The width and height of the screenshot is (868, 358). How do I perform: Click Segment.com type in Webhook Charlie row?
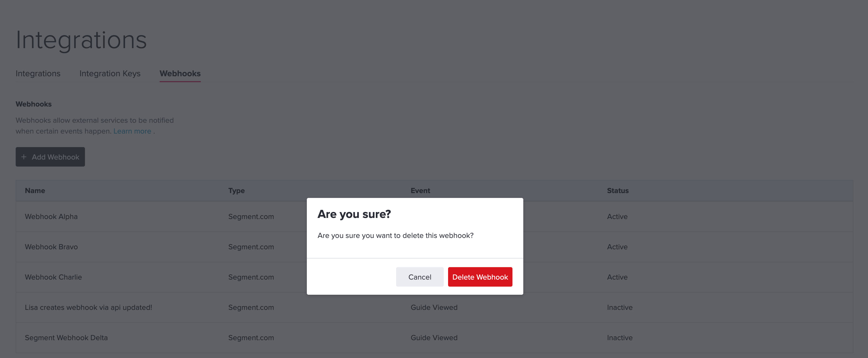251,277
